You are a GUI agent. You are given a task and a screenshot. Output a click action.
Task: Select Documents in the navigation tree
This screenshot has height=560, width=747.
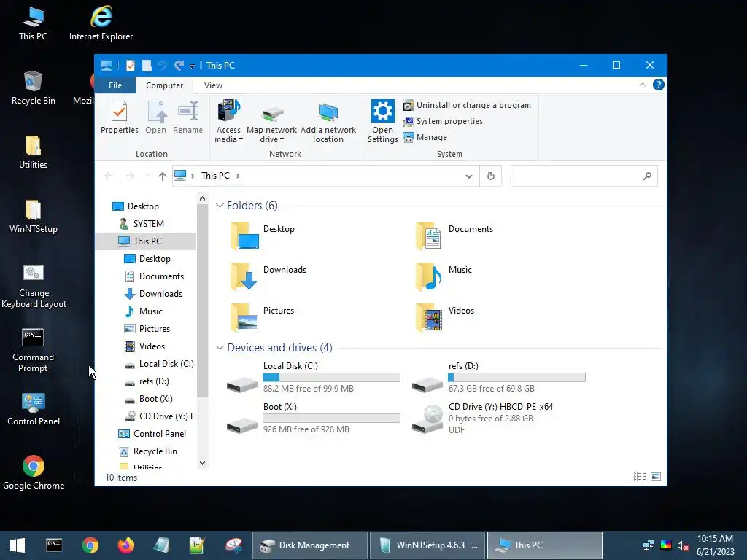tap(154, 276)
